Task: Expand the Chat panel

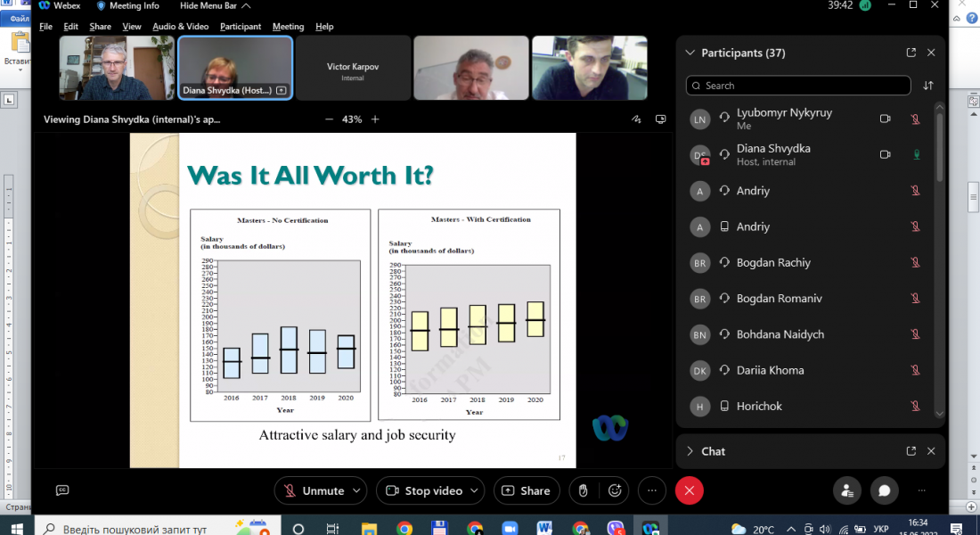Action: click(690, 451)
